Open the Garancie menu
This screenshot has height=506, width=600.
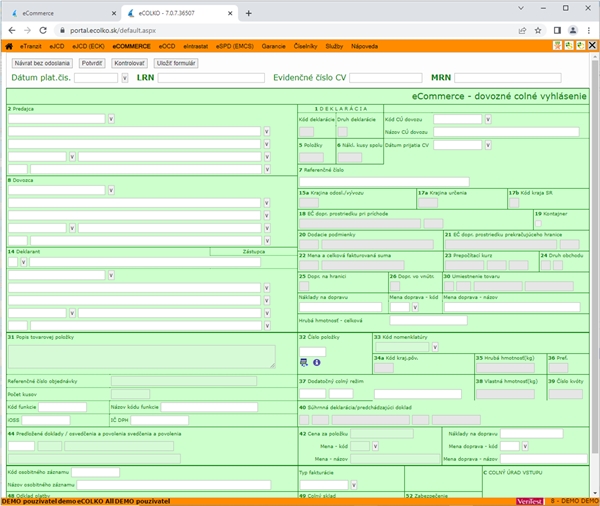click(x=273, y=46)
